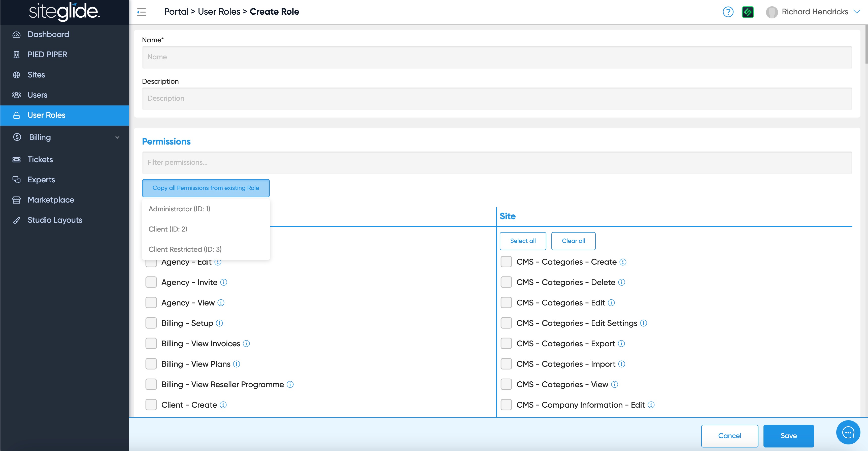Screen dimensions: 868x451
Task: Click info icon for CMS - Categories - Export
Action: 621,343
